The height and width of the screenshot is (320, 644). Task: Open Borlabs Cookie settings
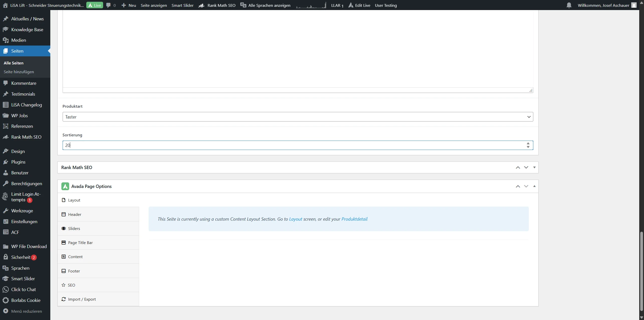click(25, 300)
